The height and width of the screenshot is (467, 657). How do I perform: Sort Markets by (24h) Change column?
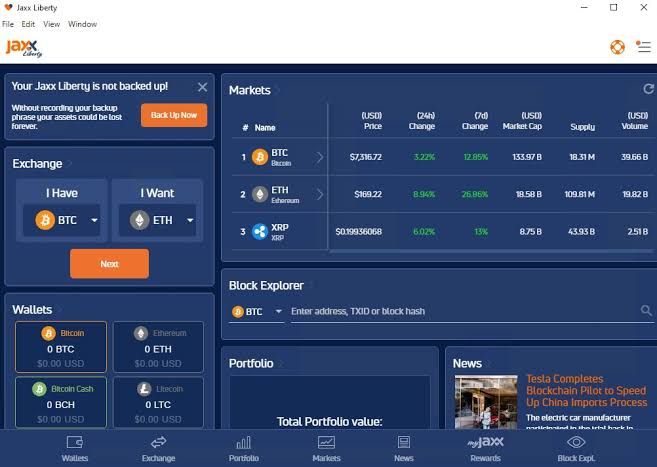pos(422,121)
